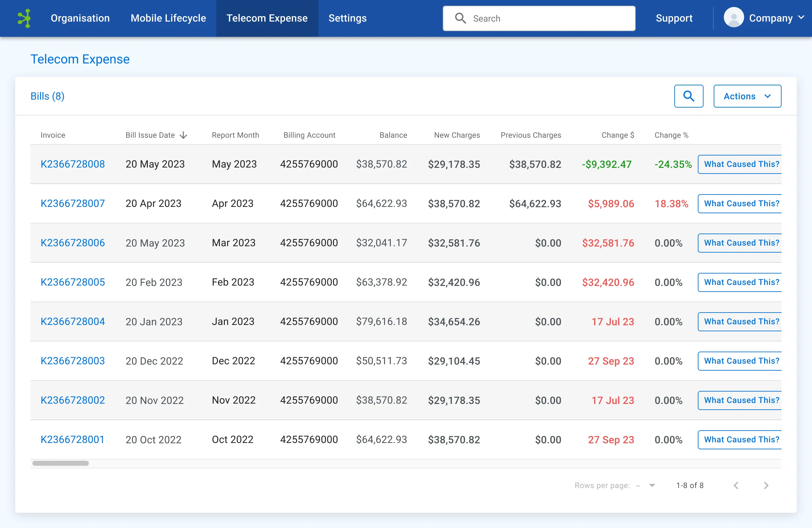This screenshot has width=812, height=528.
Task: Click the company logo in the top navigation
Action: click(x=24, y=18)
